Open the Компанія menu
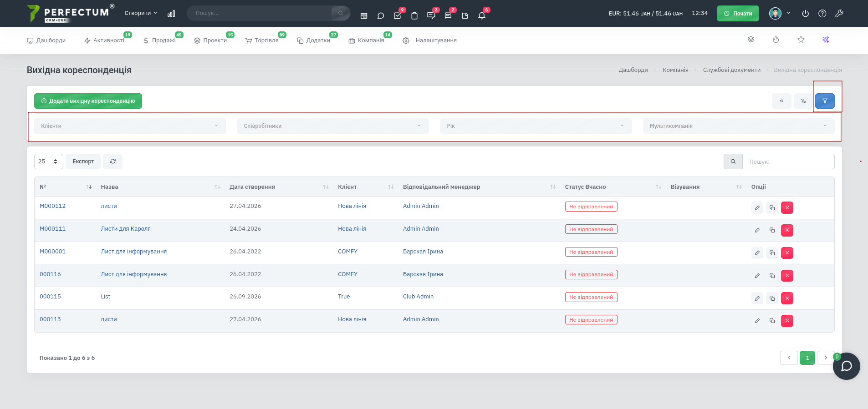This screenshot has width=868, height=409. click(366, 40)
